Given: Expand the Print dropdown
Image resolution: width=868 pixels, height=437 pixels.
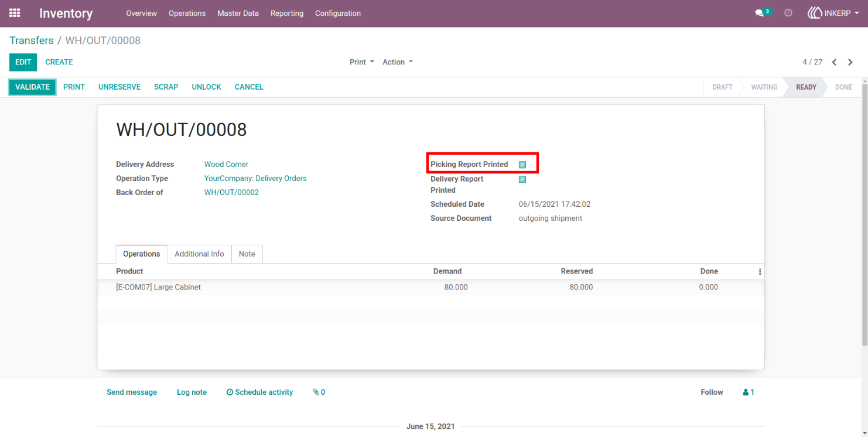Looking at the screenshot, I should (362, 62).
